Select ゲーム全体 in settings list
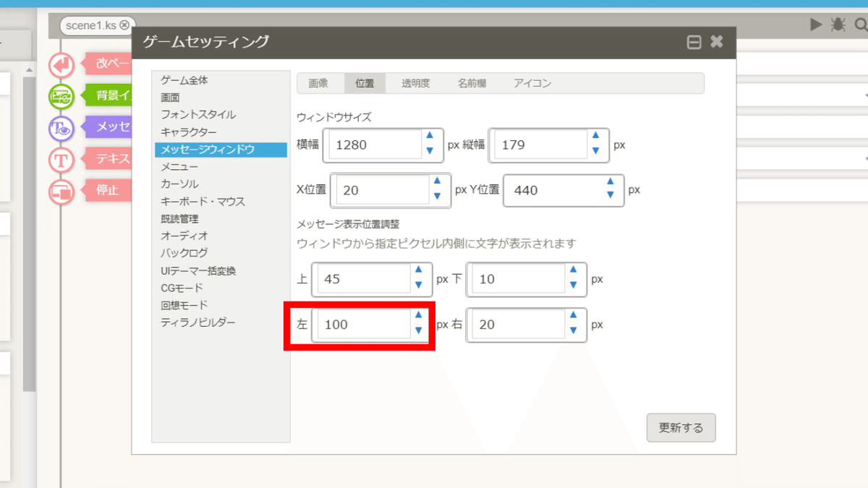Screen dimensions: 868x488 (184, 80)
